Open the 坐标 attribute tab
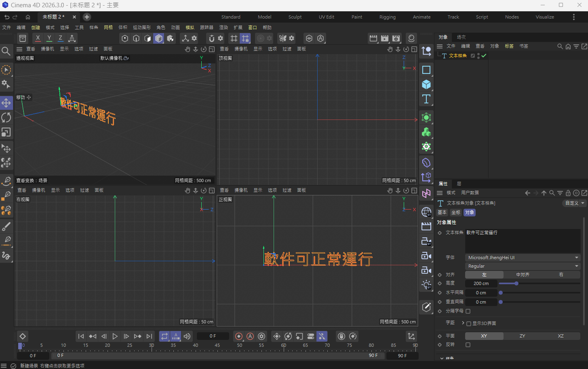This screenshot has height=369, width=588. coord(456,212)
